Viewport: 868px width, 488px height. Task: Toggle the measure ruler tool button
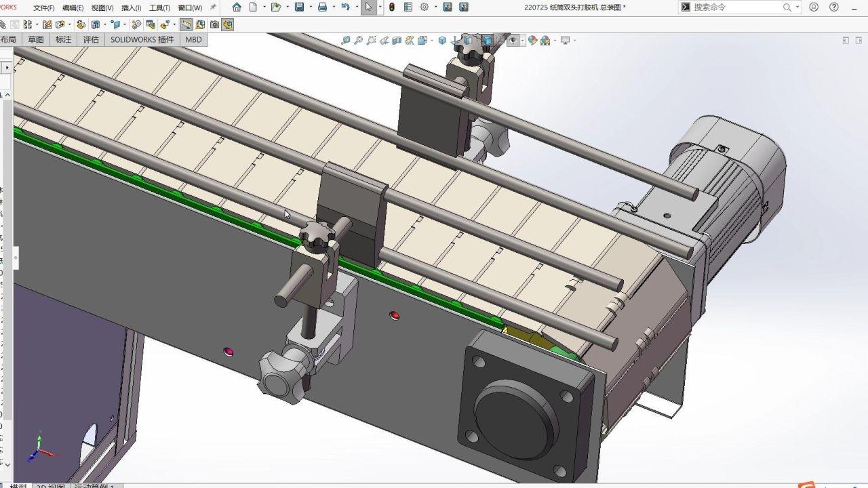[186, 24]
